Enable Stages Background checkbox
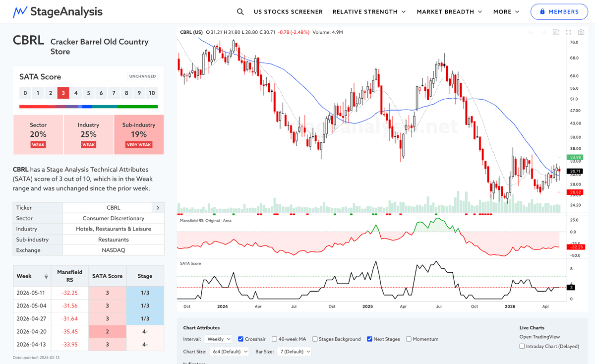Viewport: 595px width, 364px height. pos(315,339)
